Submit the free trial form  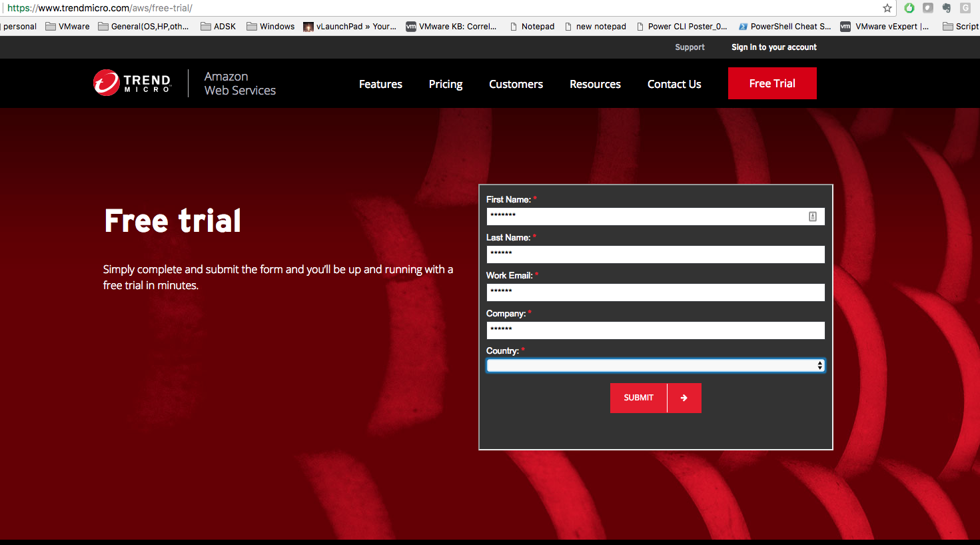(x=638, y=398)
